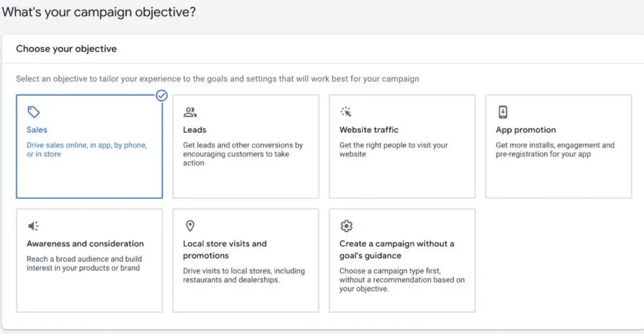Click the Leads heading text

pos(194,130)
